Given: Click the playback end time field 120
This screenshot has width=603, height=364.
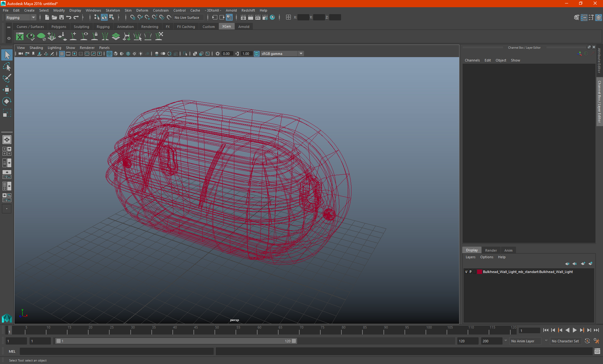Looking at the screenshot, I should tap(468, 341).
